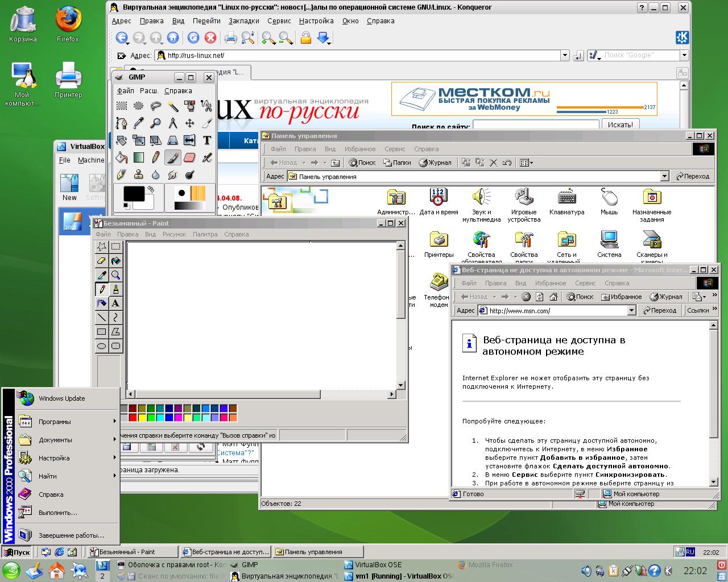
Task: Click the KDE volume icon in system tray
Action: click(x=586, y=571)
